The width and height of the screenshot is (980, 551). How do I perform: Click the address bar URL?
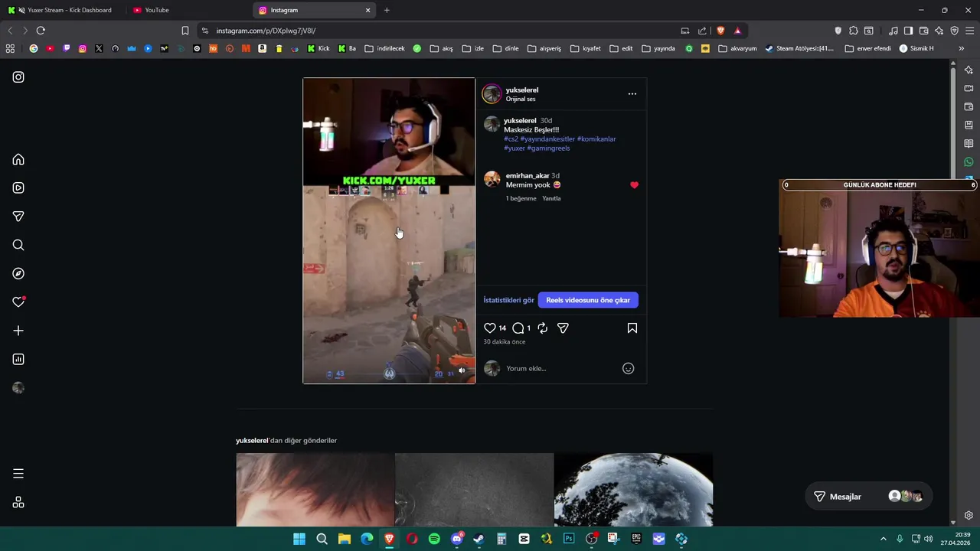[x=266, y=31]
